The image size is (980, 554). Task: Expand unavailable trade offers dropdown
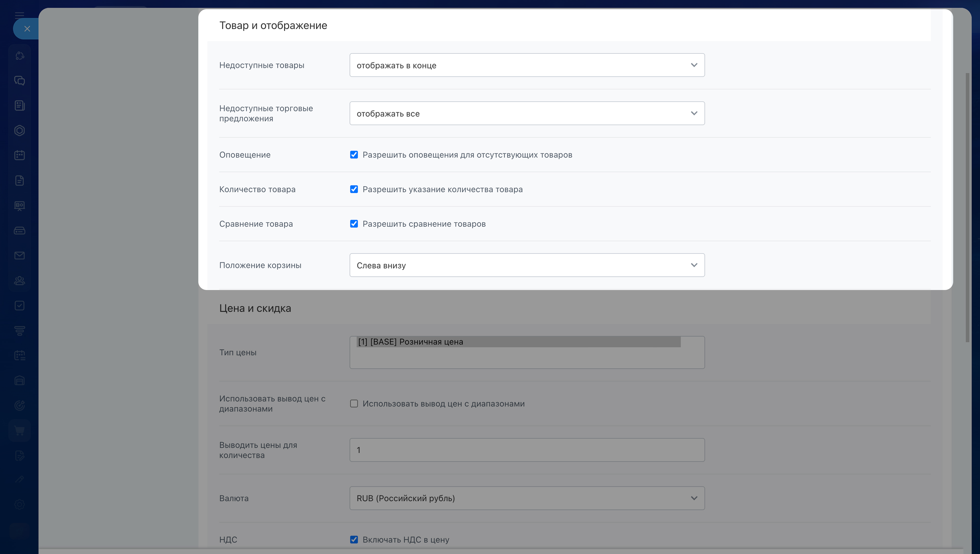[x=527, y=114]
